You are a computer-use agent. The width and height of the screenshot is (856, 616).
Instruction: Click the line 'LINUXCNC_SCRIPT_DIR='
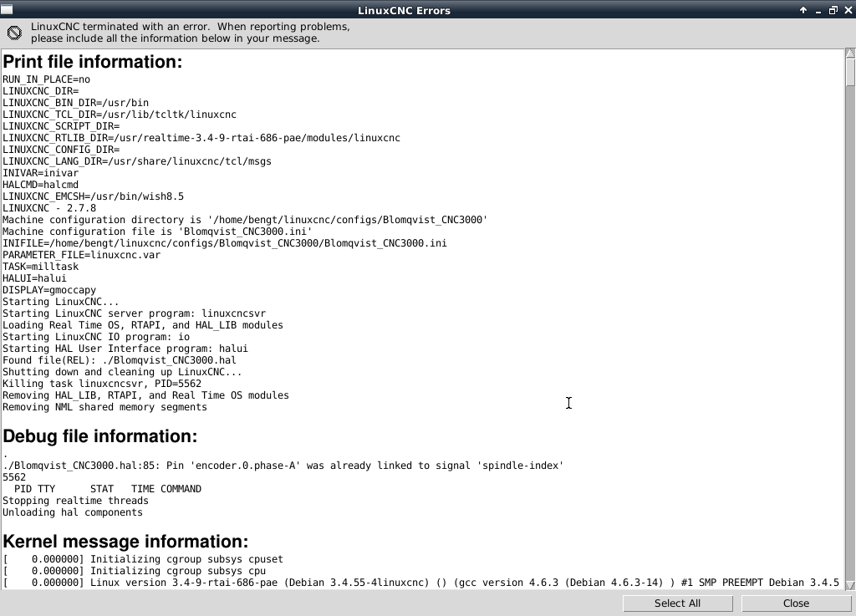[61, 126]
